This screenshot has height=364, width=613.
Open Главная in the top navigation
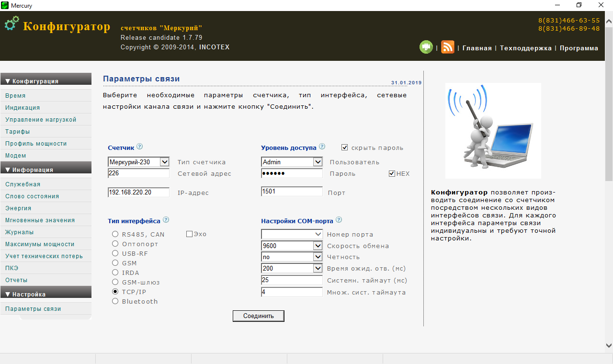(x=477, y=48)
